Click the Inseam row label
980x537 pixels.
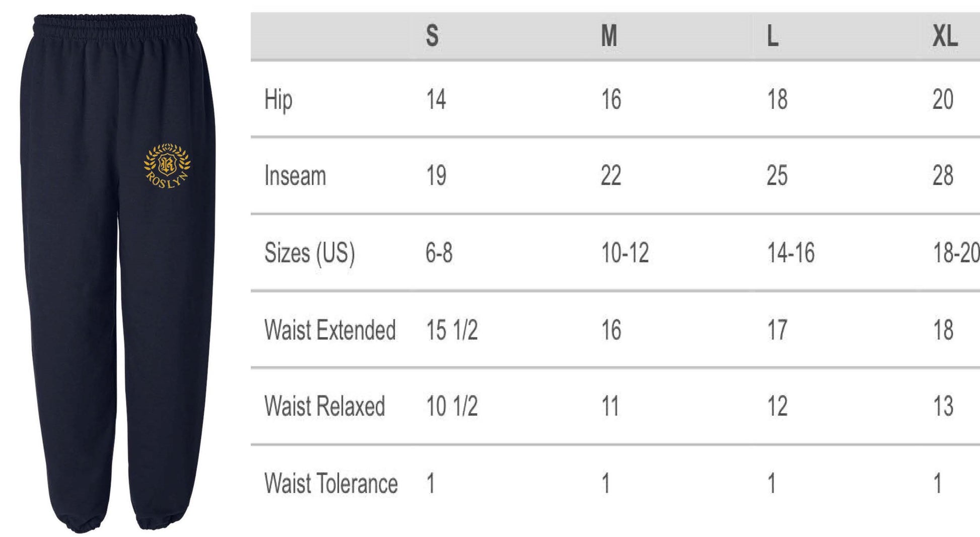[x=295, y=176]
